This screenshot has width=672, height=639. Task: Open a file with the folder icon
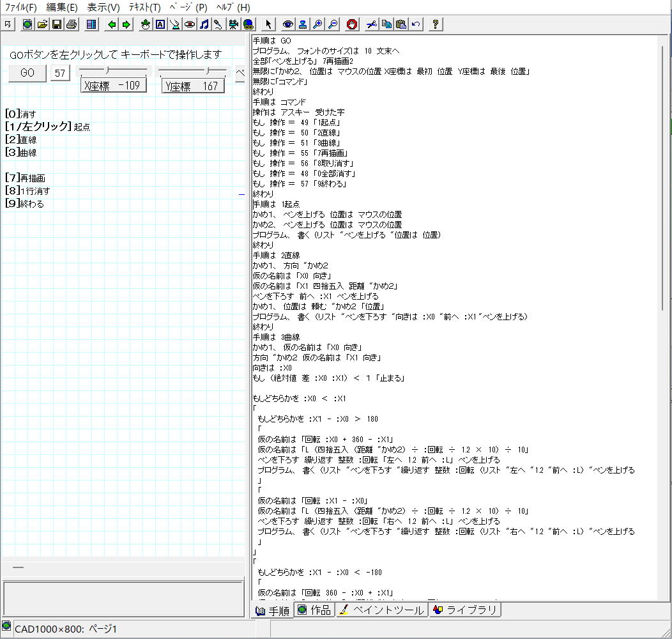pos(42,24)
